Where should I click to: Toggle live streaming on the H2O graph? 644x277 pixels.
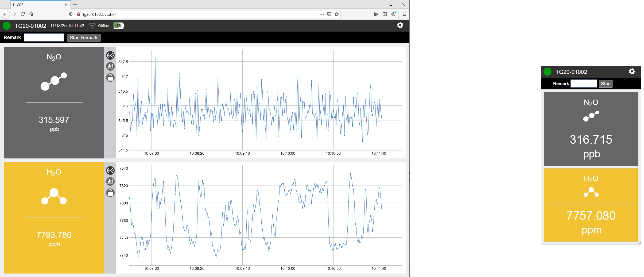point(110,170)
